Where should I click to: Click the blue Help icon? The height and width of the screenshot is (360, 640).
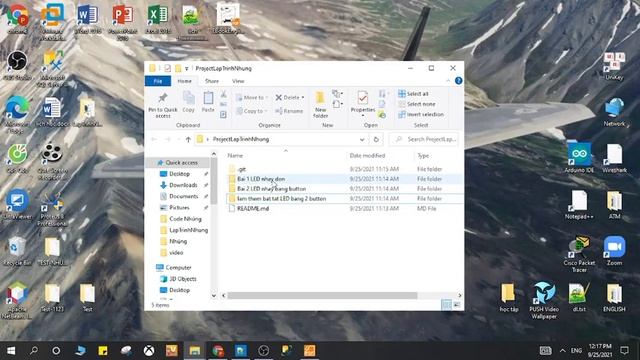(x=458, y=81)
